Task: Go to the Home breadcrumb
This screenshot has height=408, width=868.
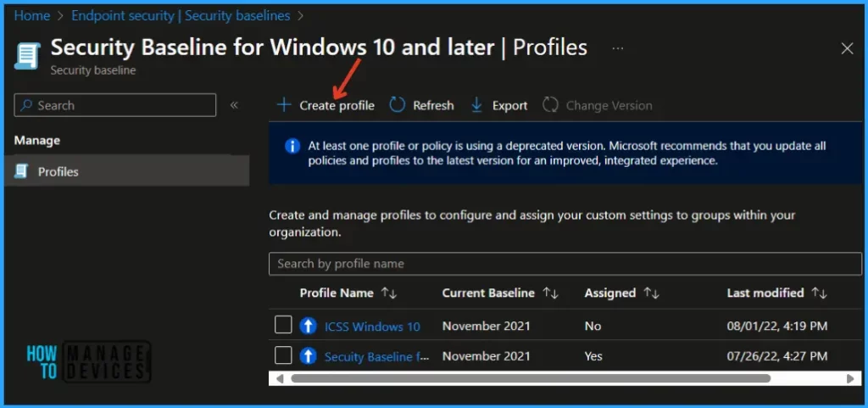Action: [x=32, y=16]
